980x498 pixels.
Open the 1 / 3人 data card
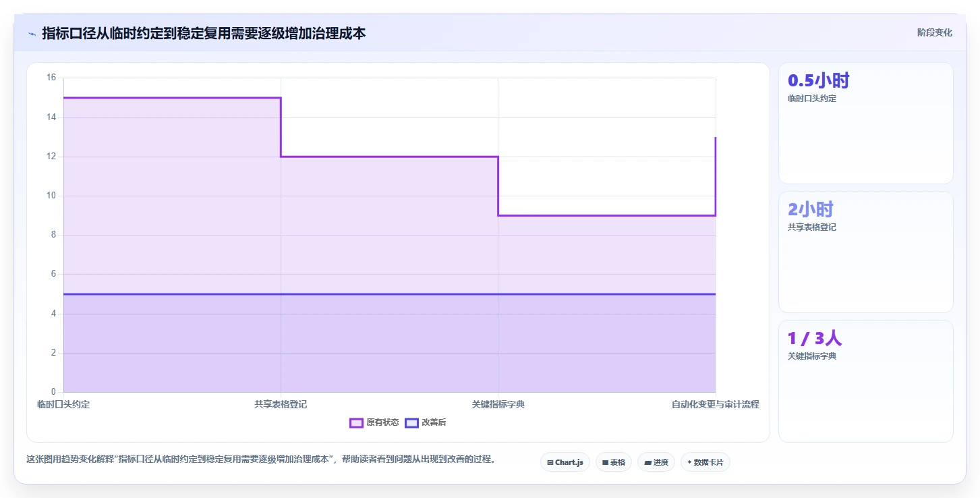pyautogui.click(x=866, y=381)
